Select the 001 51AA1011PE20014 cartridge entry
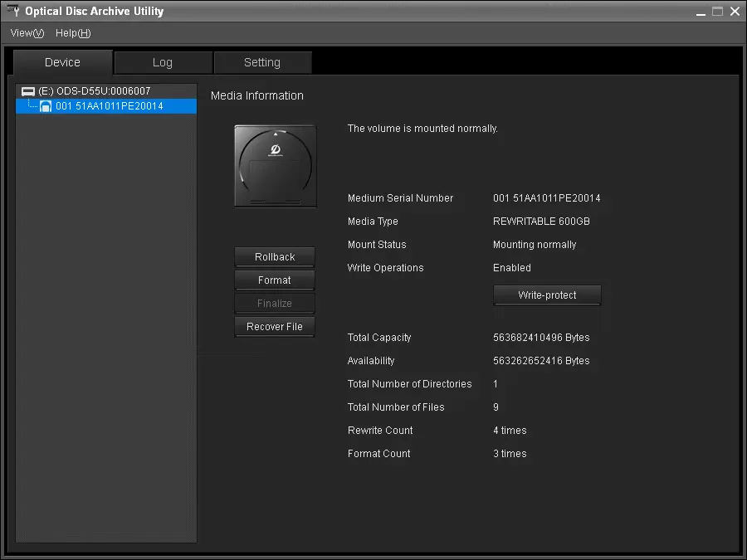747x560 pixels. pyautogui.click(x=109, y=106)
